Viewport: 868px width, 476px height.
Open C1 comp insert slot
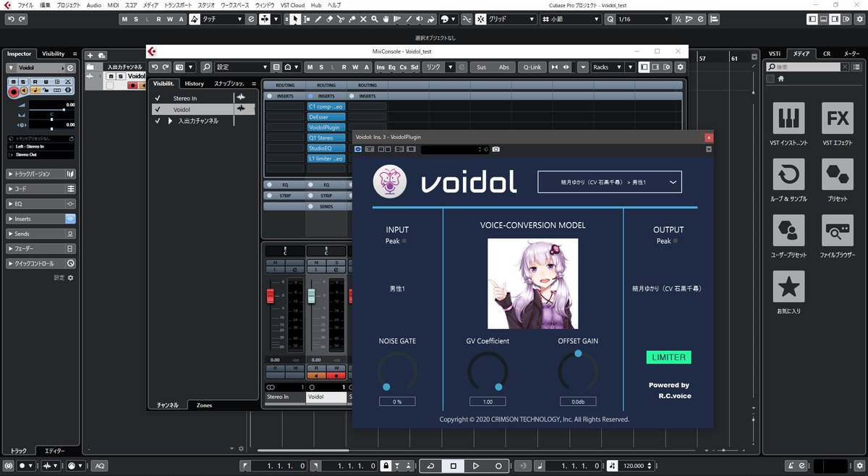click(x=326, y=106)
